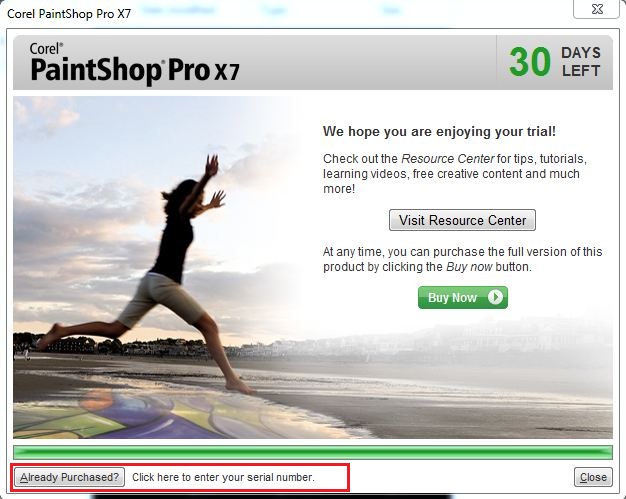Click the italic 'Buy now' text in paragraph

[x=469, y=267]
